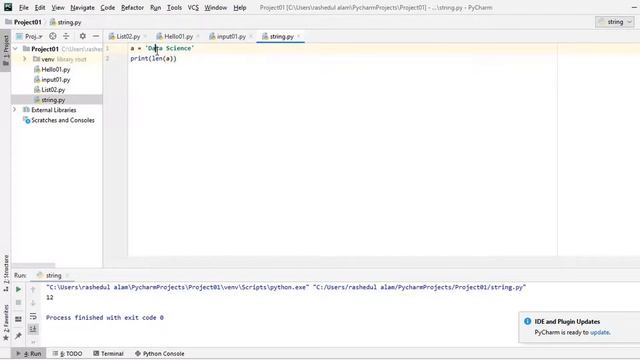Viewport: 640px width, 360px height.
Task: Pin the Run tab with the pin icon
Action: click(x=18, y=336)
